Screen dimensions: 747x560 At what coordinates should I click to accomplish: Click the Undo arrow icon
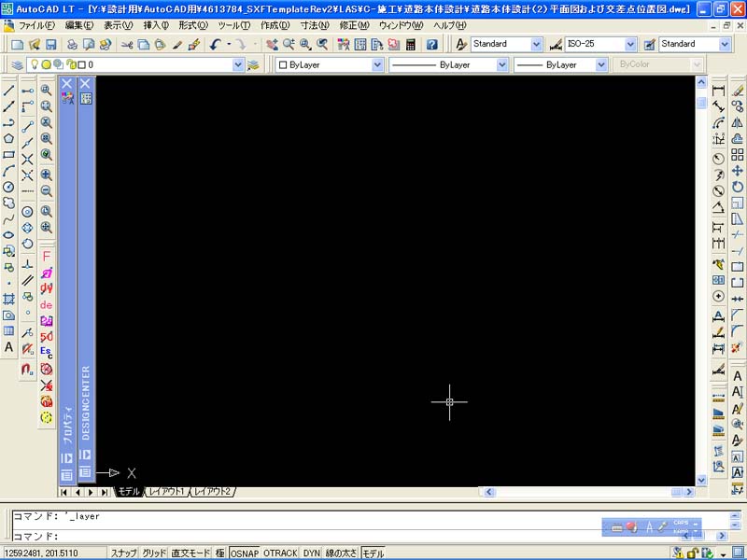tap(216, 44)
